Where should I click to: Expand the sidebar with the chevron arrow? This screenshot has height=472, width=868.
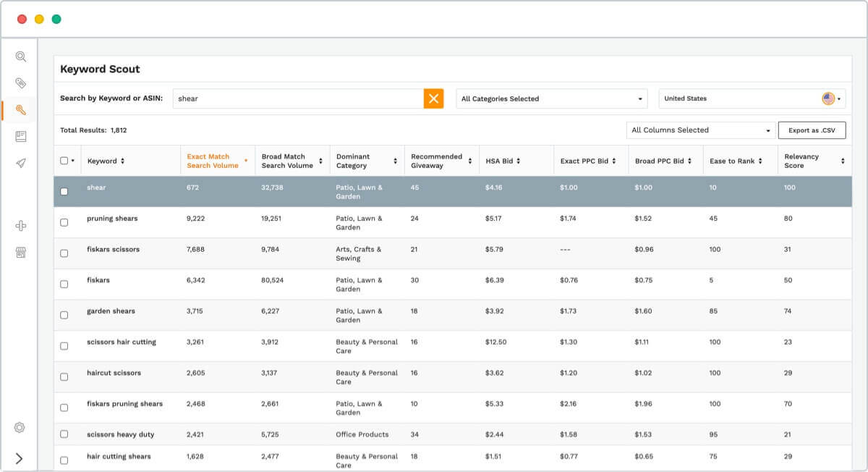pyautogui.click(x=20, y=458)
